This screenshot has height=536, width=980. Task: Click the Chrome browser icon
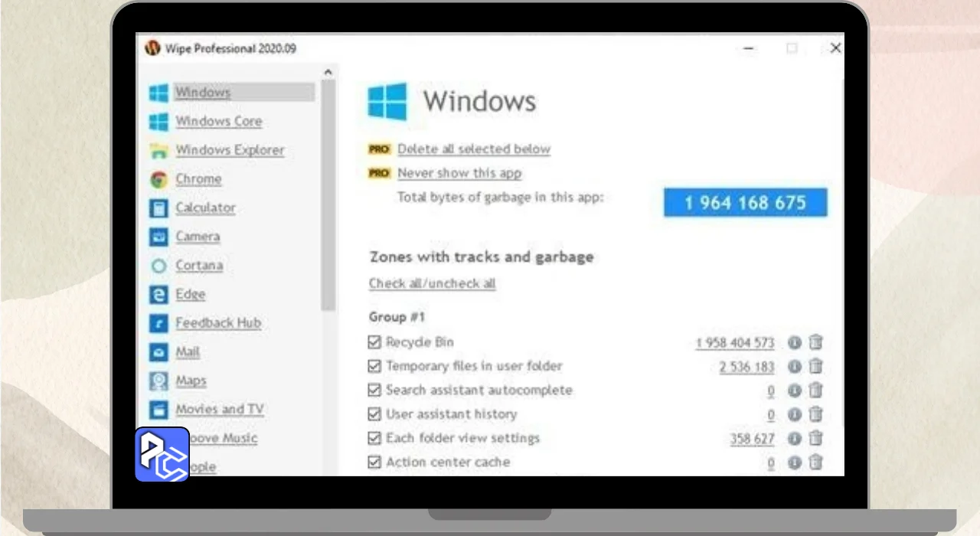point(158,179)
